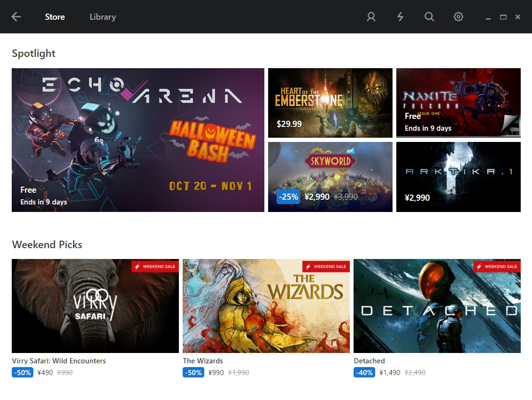Click Weekend Sale badge on Detached
The width and height of the screenshot is (532, 400).
click(x=497, y=267)
